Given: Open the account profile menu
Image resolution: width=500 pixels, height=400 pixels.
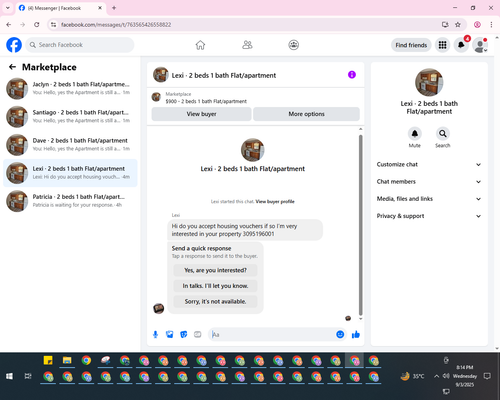Looking at the screenshot, I should coord(480,45).
